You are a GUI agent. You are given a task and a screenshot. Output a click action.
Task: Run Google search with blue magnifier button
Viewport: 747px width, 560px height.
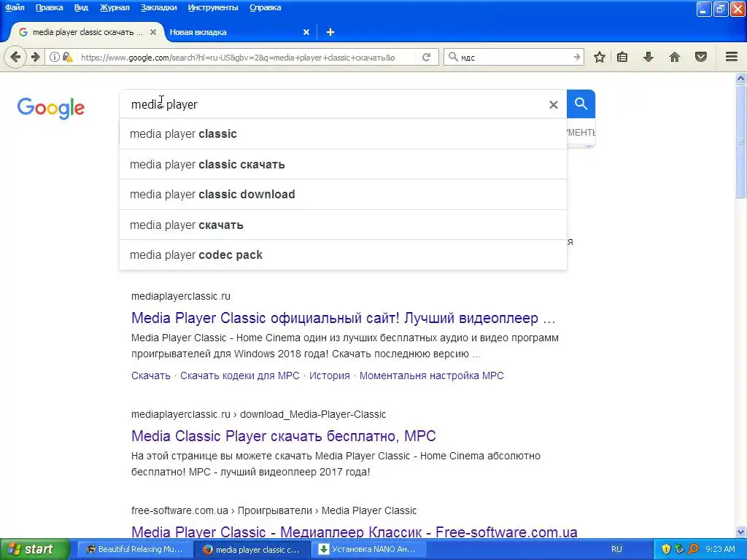coord(581,104)
